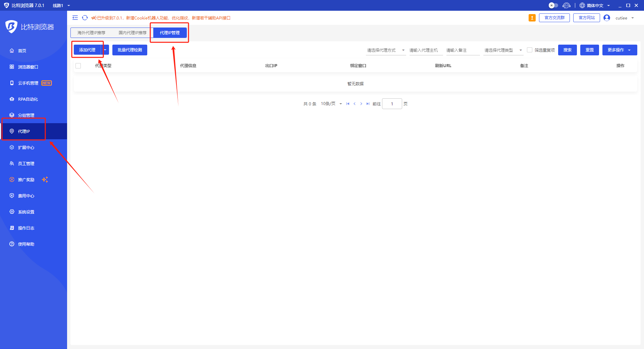Expand the arrow beside 添加代理
The image size is (644, 349).
[x=105, y=50]
